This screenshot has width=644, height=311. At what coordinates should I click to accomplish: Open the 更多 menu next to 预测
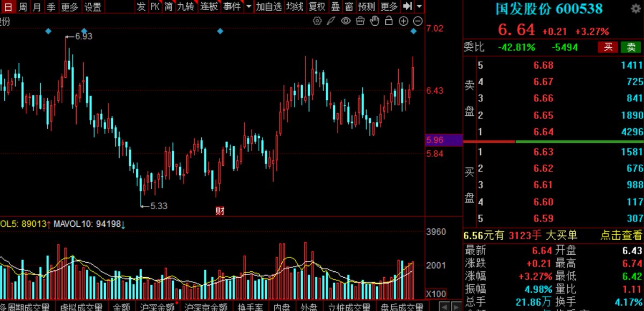click(389, 6)
